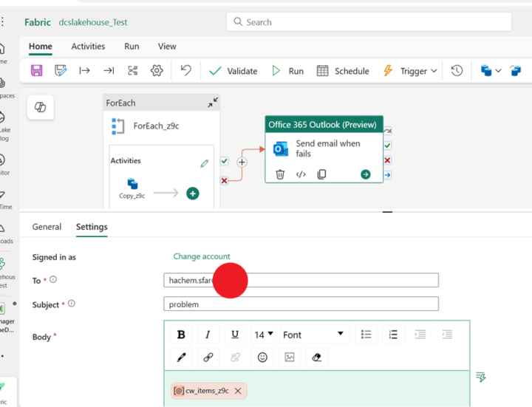Insert a hyperlink in Body
The image size is (532, 407).
[x=208, y=358]
